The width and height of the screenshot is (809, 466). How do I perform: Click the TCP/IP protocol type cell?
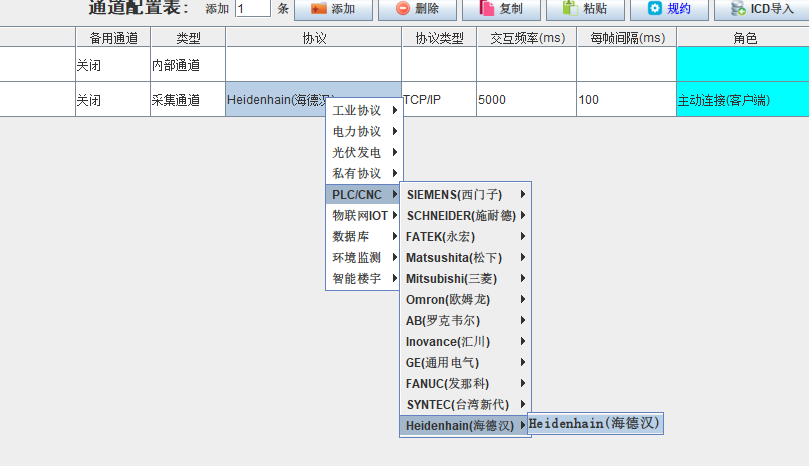tap(439, 100)
